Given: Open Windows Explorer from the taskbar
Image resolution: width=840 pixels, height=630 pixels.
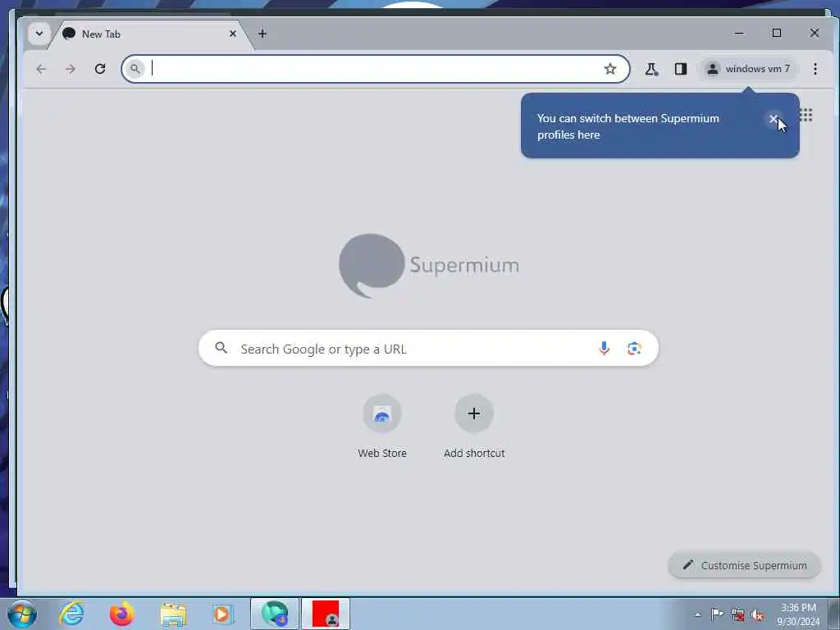Looking at the screenshot, I should tap(173, 614).
